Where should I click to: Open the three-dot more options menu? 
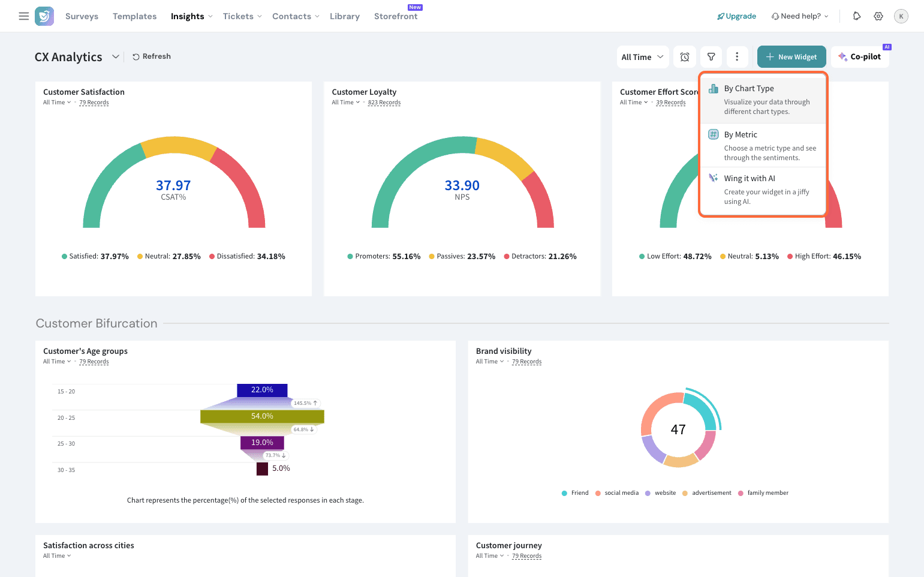coord(737,57)
